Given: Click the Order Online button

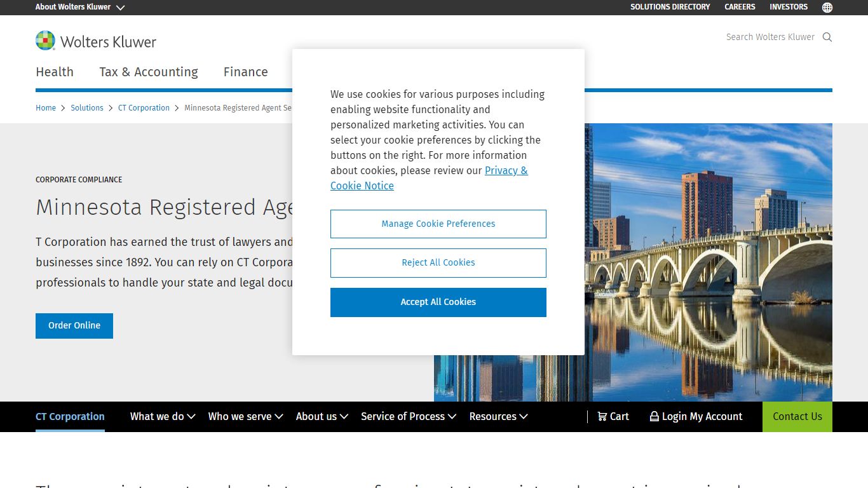Looking at the screenshot, I should 74,325.
